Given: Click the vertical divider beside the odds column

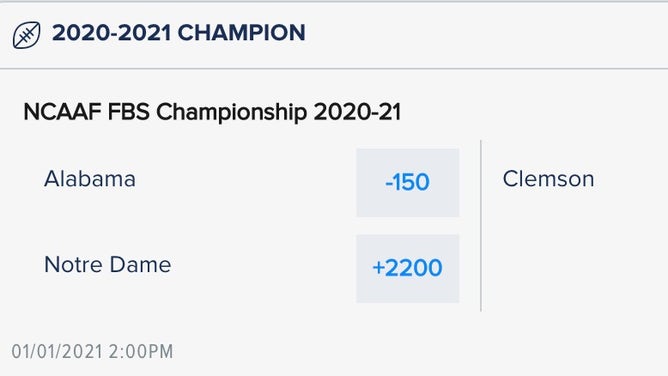Looking at the screenshot, I should click(481, 226).
